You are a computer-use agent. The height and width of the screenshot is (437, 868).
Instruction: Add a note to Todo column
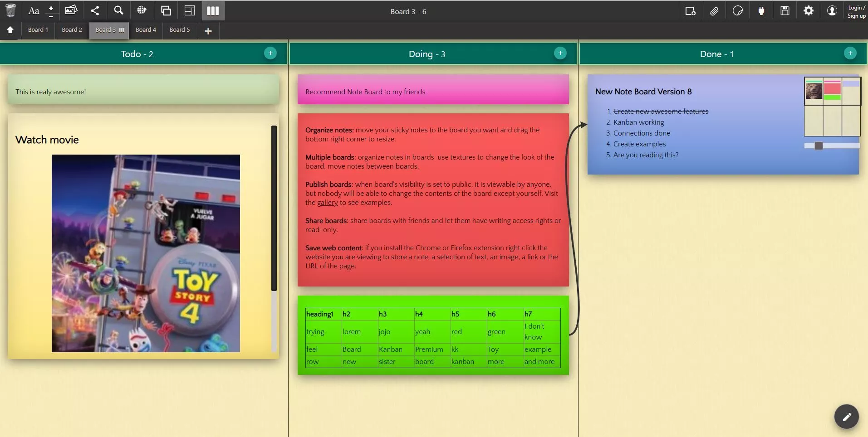(x=270, y=53)
